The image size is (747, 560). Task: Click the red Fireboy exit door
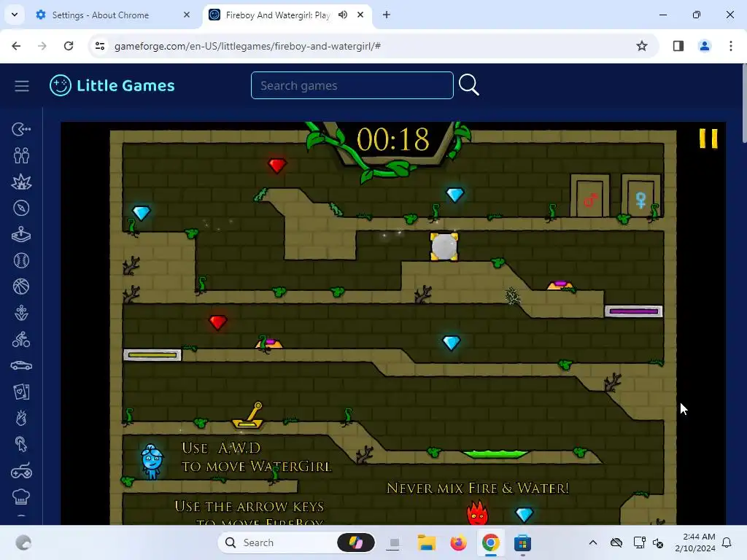(x=589, y=195)
